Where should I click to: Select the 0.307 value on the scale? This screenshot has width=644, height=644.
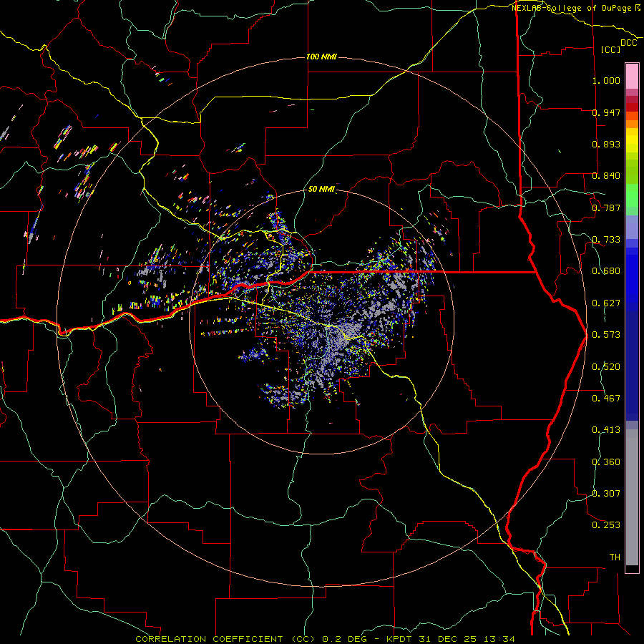(606, 494)
